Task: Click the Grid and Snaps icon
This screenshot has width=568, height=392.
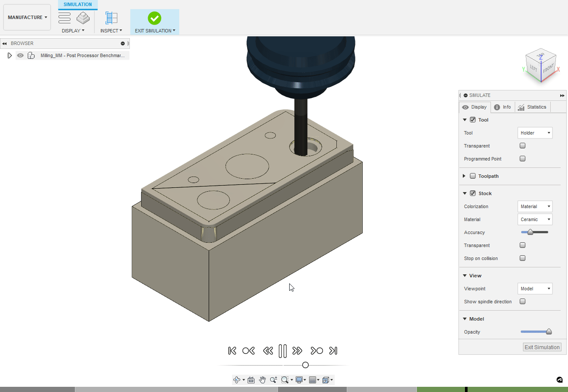Action: point(312,380)
